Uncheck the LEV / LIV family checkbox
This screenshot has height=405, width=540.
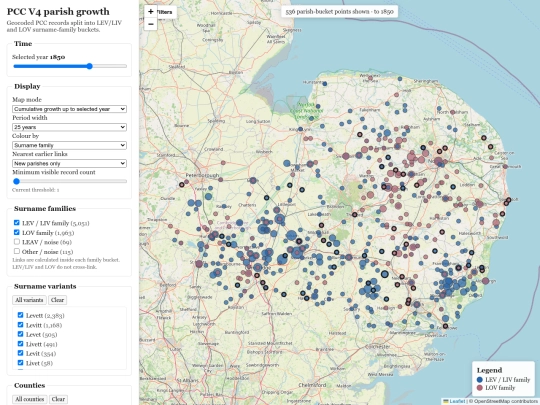[x=17, y=222]
